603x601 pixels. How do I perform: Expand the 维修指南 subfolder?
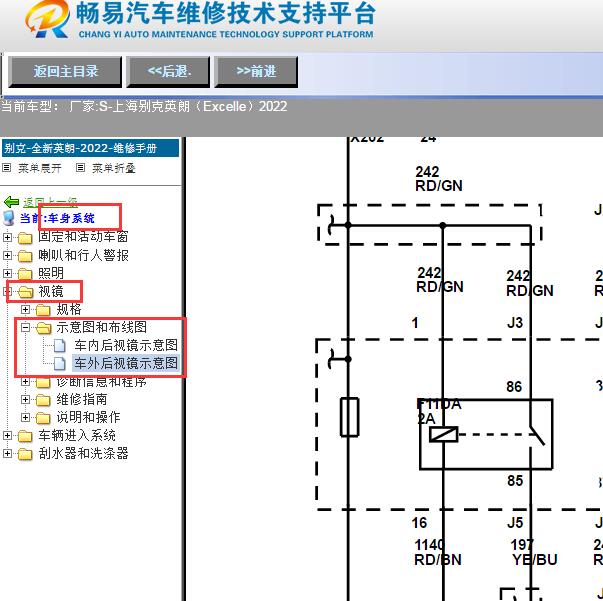[25, 400]
